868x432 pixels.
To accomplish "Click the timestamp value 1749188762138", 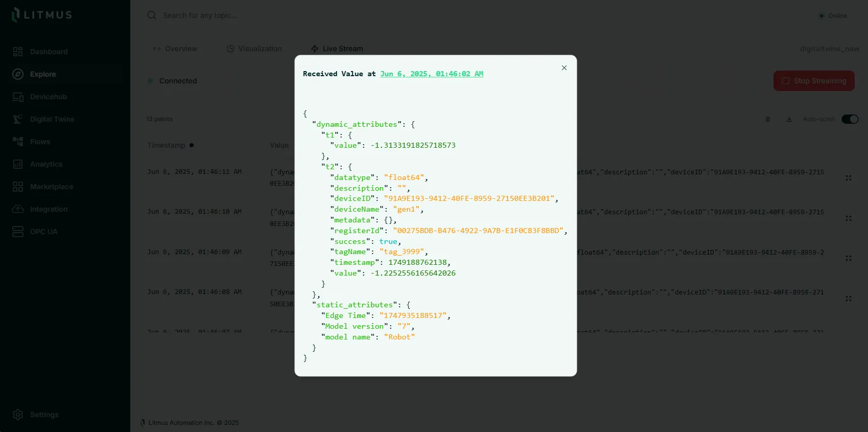I will coord(417,262).
